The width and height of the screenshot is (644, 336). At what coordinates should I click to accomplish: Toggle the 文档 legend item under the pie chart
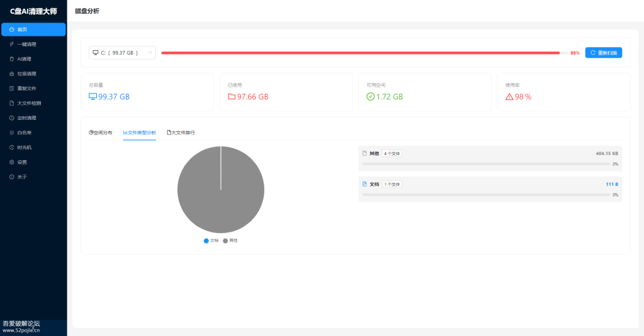[211, 241]
